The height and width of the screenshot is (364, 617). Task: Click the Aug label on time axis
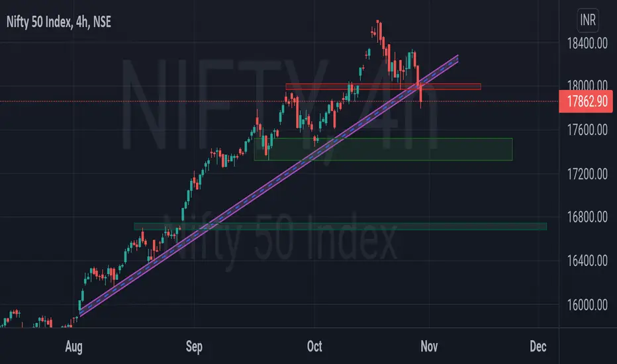(73, 347)
